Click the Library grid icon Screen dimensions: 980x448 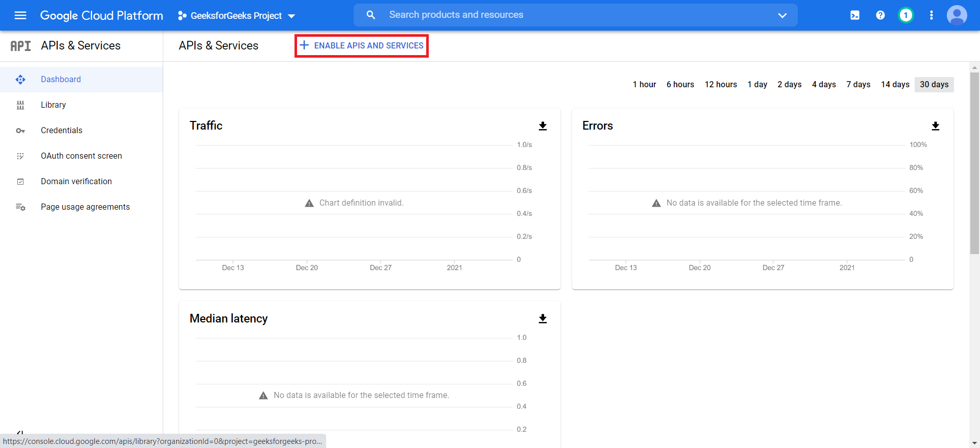click(x=20, y=105)
